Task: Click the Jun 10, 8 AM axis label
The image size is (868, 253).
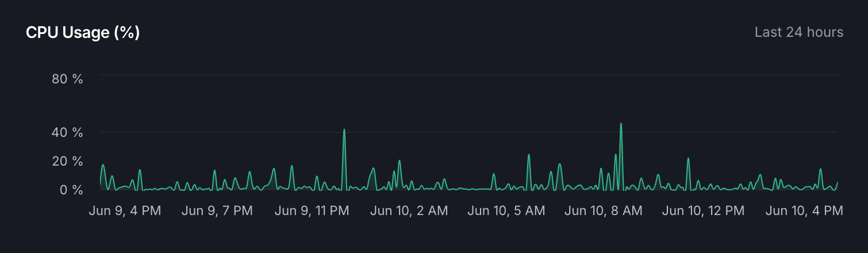Action: 604,211
